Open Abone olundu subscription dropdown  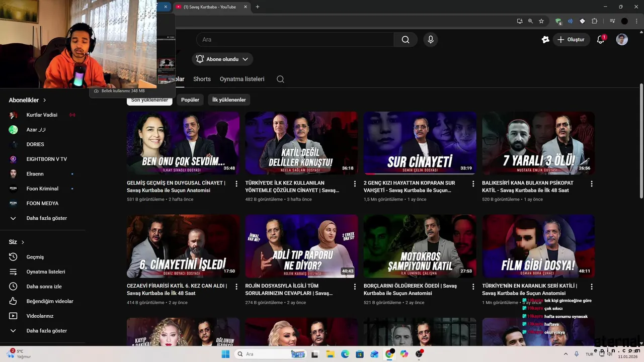(222, 59)
